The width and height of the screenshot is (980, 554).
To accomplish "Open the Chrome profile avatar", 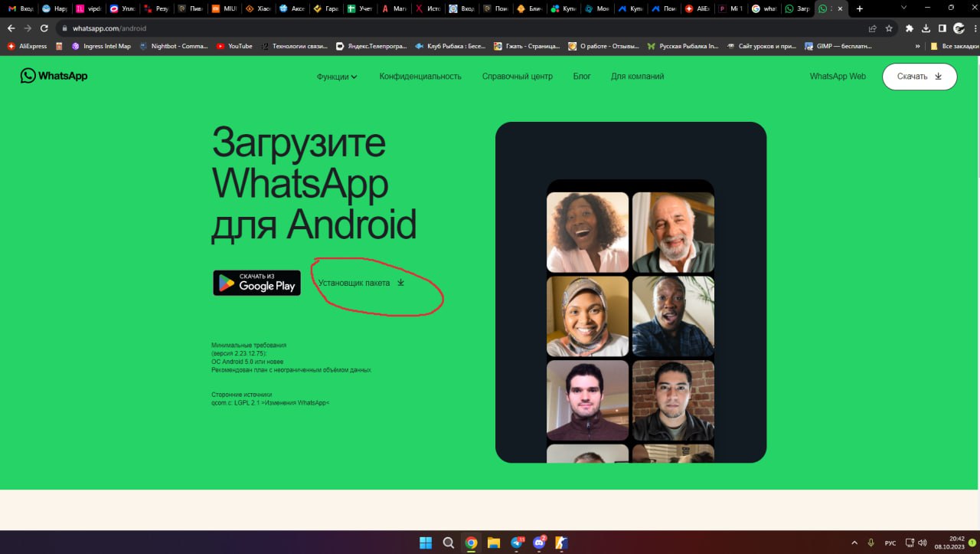I will click(x=958, y=28).
